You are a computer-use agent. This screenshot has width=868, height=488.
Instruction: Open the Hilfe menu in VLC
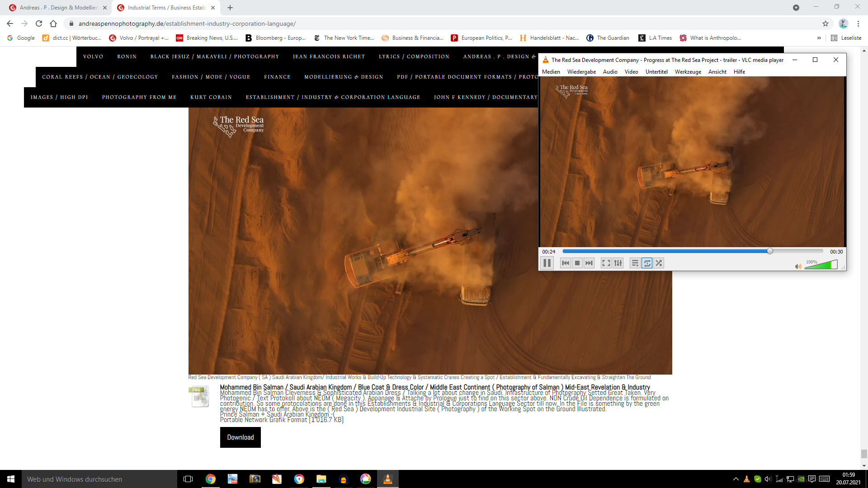click(739, 72)
